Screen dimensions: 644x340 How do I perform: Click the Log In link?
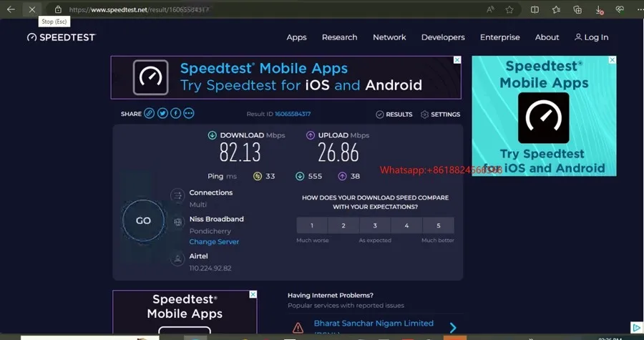592,37
